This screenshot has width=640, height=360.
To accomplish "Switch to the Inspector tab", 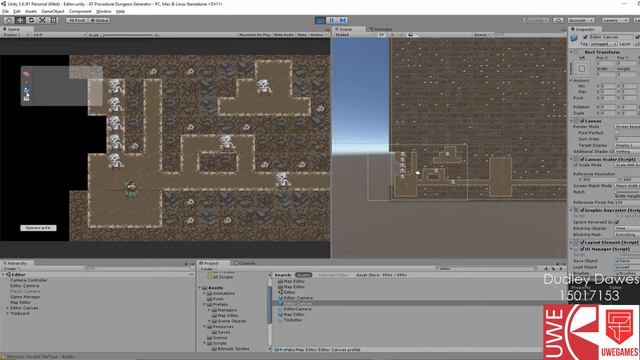I will tap(584, 29).
